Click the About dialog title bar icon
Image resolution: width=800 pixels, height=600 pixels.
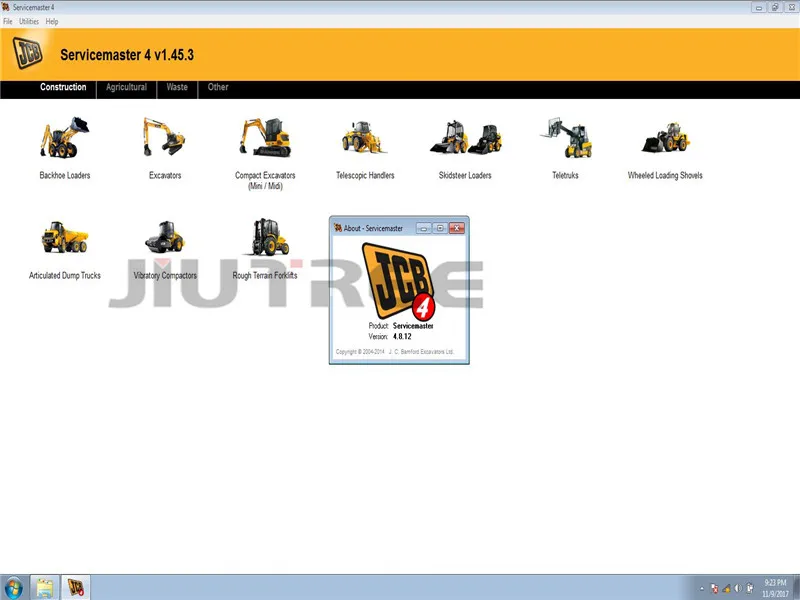[x=338, y=228]
